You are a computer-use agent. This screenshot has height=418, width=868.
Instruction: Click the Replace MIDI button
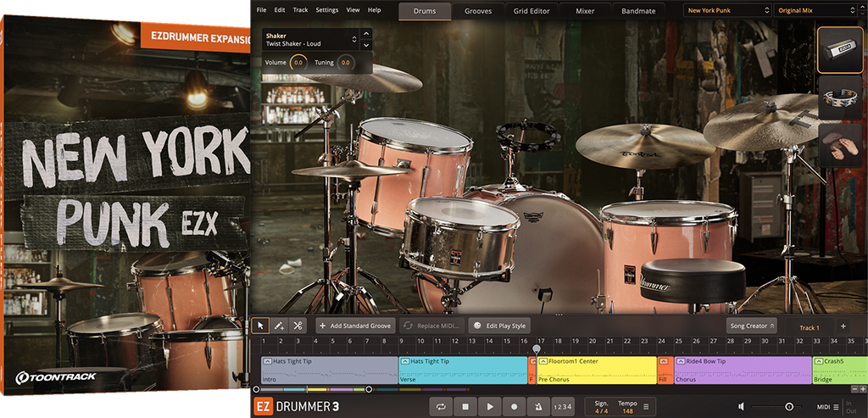coord(431,326)
